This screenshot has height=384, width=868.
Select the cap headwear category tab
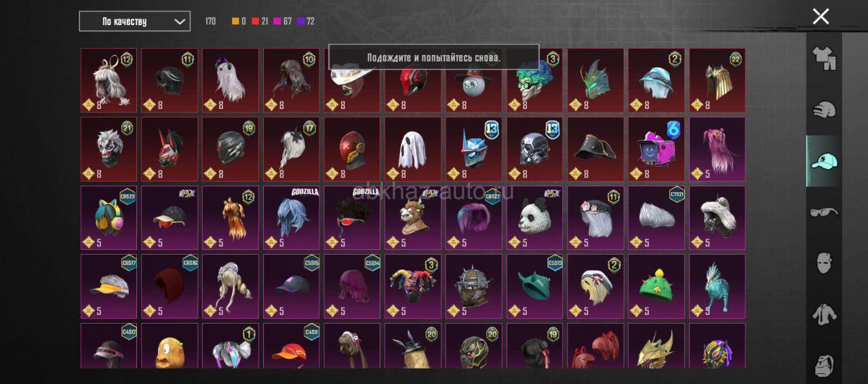(824, 161)
